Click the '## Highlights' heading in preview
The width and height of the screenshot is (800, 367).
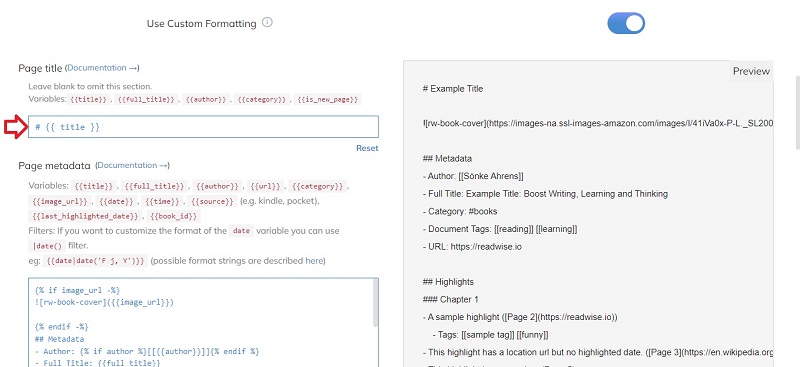point(448,282)
